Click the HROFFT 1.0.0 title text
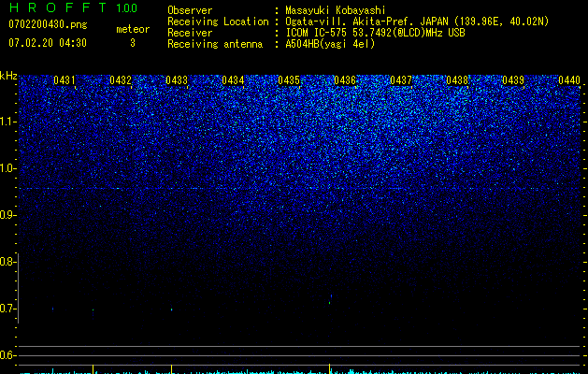 [73, 7]
